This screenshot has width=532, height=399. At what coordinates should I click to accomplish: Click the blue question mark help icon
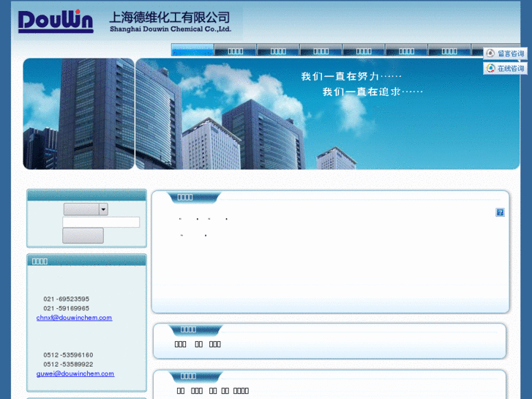click(500, 212)
